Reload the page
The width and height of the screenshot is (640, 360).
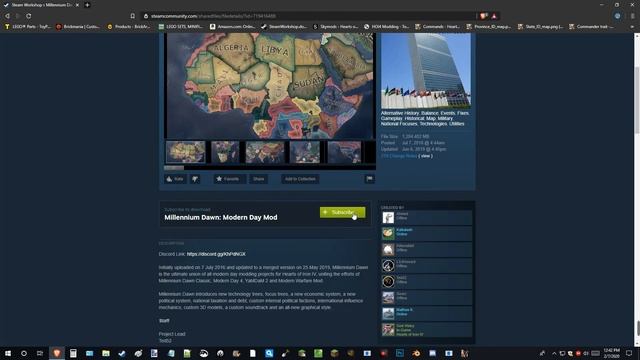pyautogui.click(x=29, y=16)
